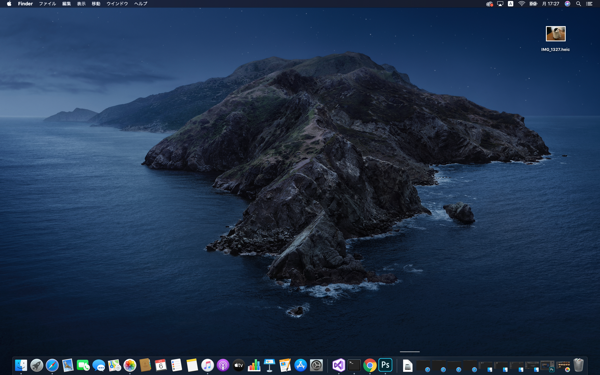600x375 pixels.
Task: Launch Safari compass icon in Dock
Action: 52,365
